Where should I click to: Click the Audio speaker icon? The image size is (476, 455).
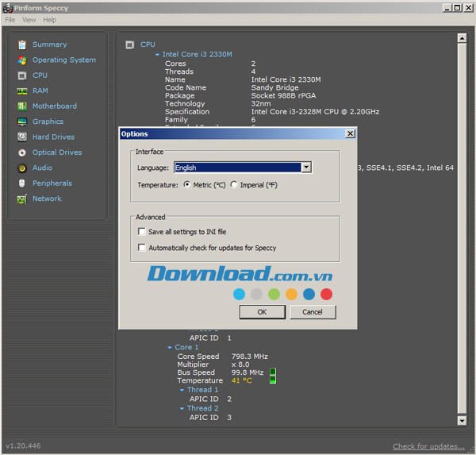click(x=21, y=168)
